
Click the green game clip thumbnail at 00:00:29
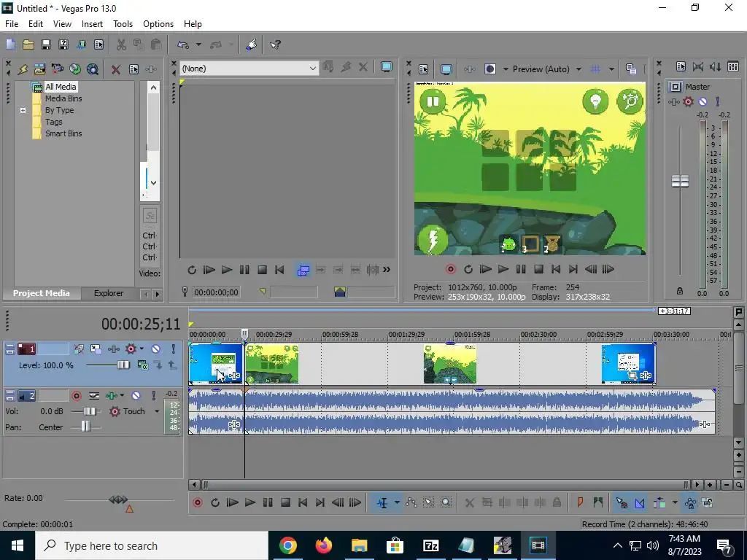point(272,365)
